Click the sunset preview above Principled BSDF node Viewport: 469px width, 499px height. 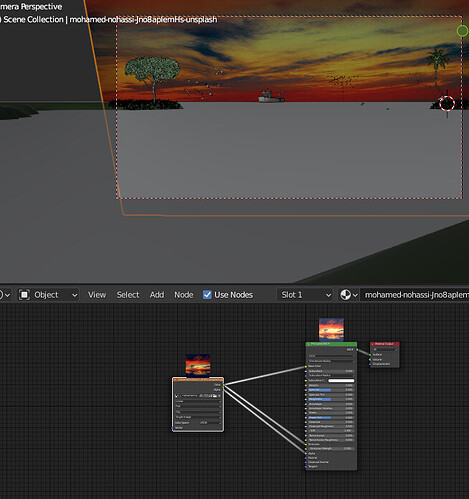[x=331, y=330]
